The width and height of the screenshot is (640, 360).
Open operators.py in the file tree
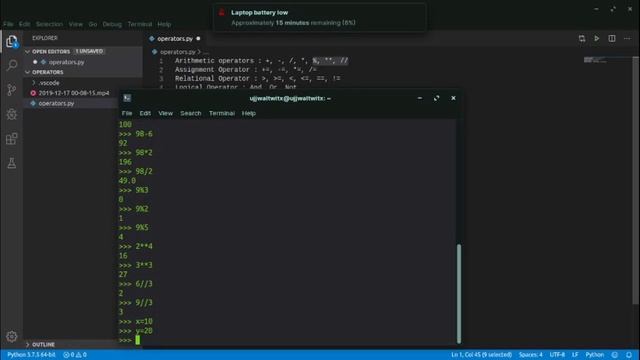[x=56, y=103]
